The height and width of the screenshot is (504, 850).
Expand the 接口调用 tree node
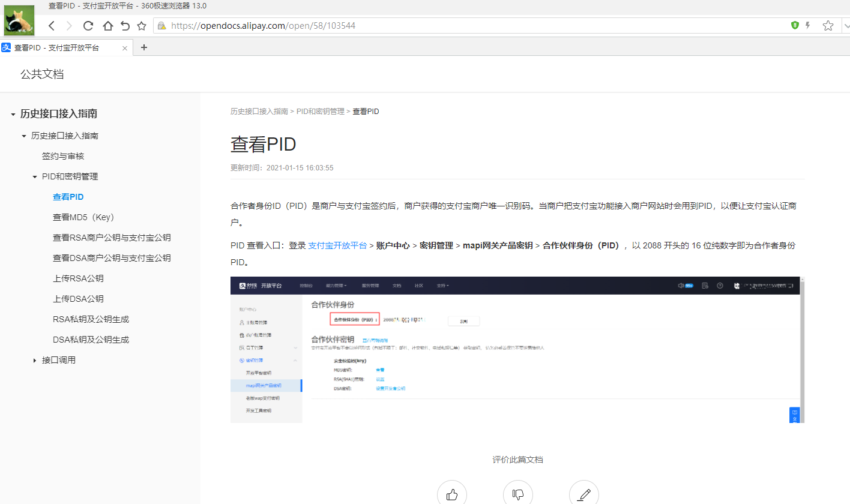pos(35,361)
